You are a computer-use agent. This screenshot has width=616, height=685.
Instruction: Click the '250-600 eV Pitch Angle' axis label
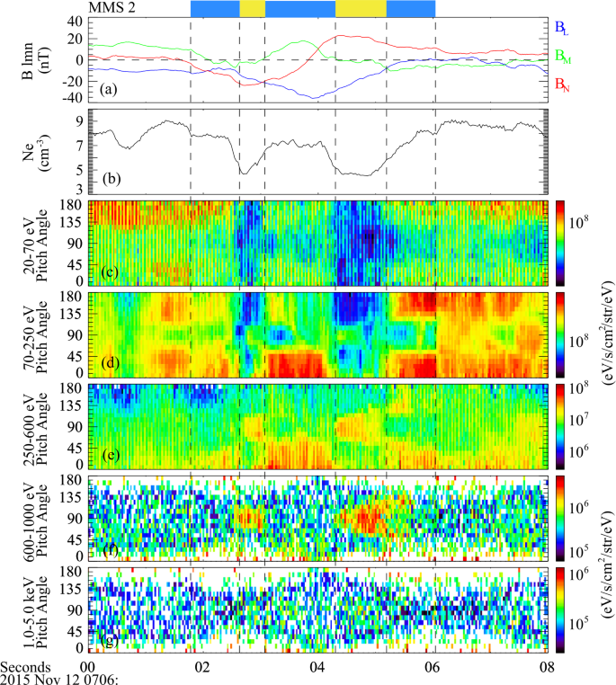(35, 428)
